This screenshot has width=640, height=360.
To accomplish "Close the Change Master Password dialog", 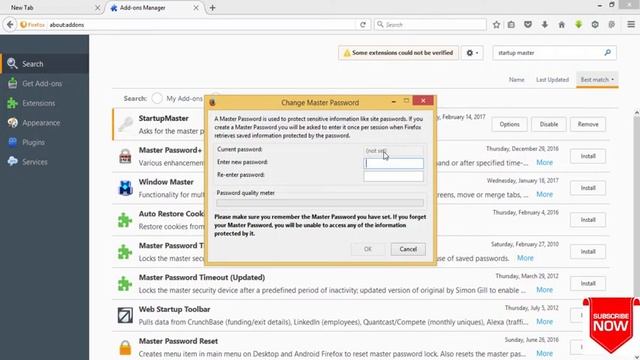I will tap(423, 100).
